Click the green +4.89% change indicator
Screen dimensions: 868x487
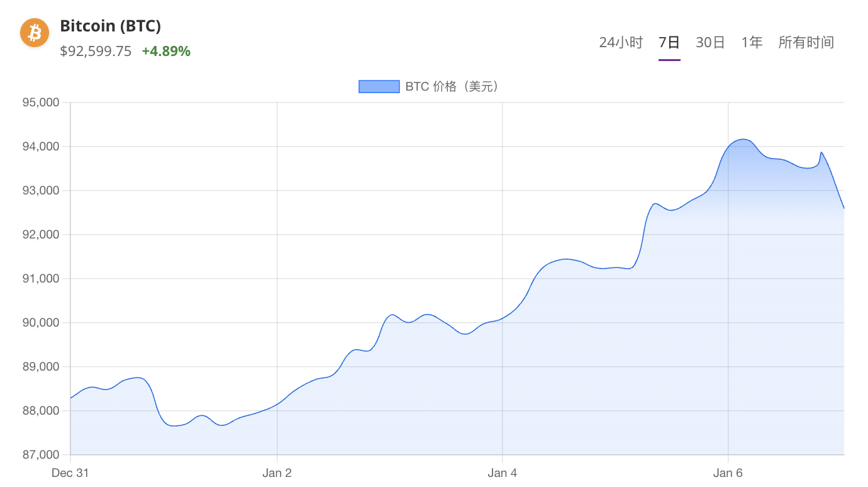pos(166,52)
